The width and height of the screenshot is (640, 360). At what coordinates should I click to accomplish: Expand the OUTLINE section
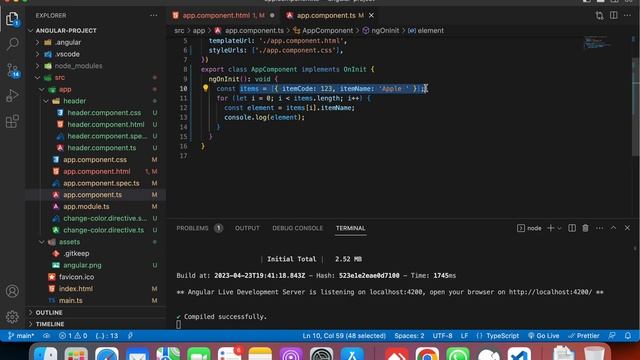pos(96,312)
